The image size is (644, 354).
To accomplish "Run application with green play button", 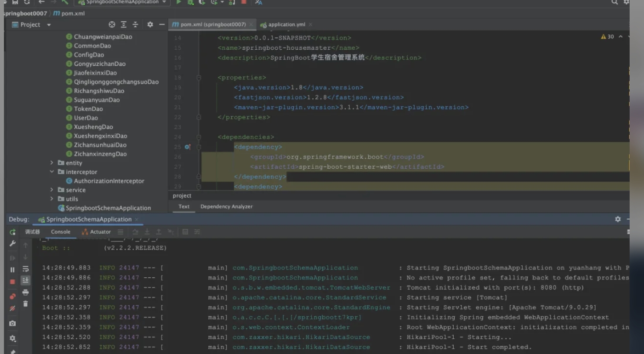I will pos(179,2).
